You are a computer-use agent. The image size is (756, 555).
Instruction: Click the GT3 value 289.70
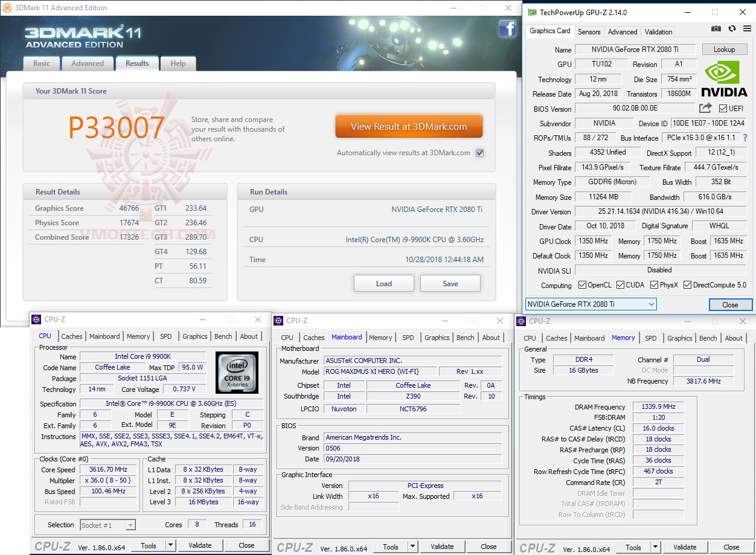click(x=196, y=237)
